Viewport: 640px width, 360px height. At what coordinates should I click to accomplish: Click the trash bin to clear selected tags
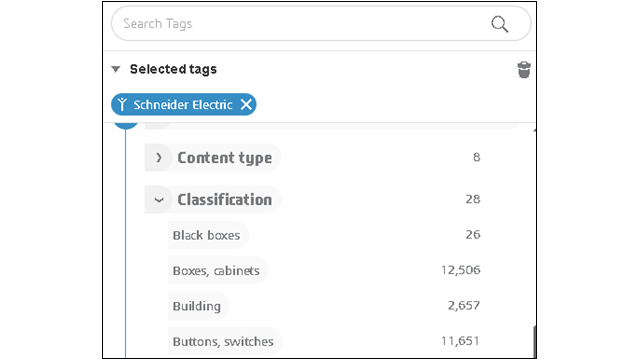coord(524,70)
